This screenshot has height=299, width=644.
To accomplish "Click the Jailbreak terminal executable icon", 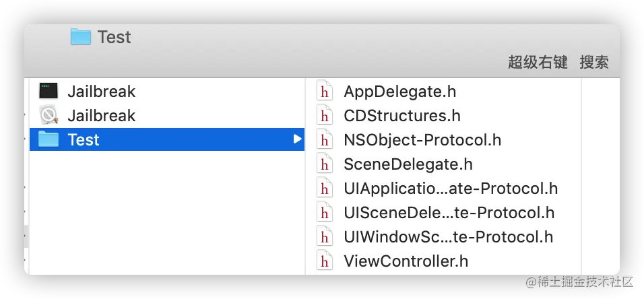I will (49, 92).
